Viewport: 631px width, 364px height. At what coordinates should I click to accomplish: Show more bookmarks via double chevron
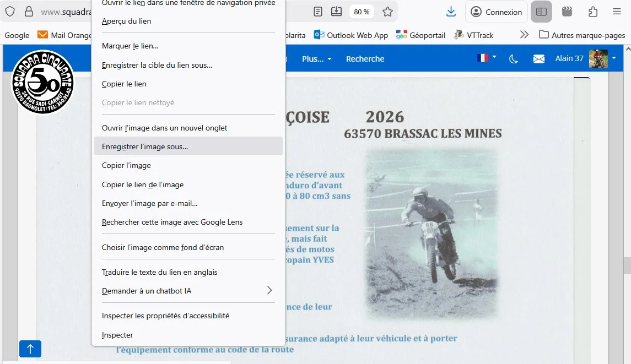pyautogui.click(x=524, y=35)
